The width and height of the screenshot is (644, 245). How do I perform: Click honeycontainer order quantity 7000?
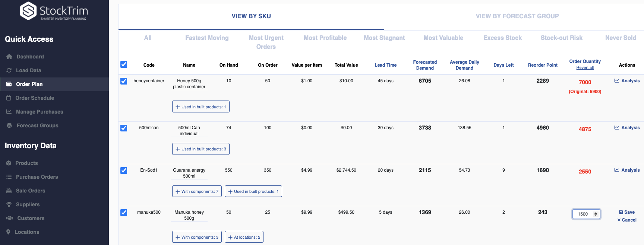[585, 82]
